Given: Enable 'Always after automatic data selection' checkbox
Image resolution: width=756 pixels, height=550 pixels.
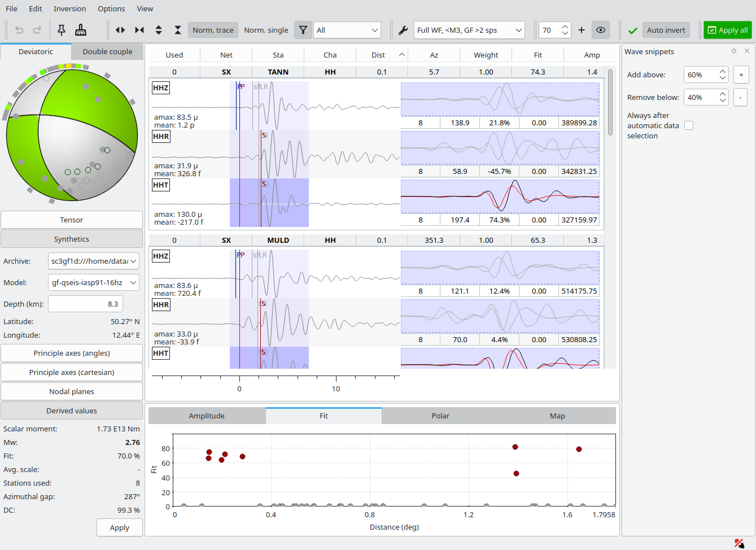Looking at the screenshot, I should 689,125.
